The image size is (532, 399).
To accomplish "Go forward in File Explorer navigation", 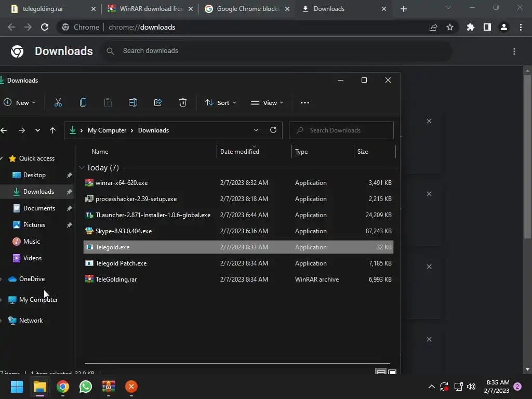I will click(x=22, y=130).
